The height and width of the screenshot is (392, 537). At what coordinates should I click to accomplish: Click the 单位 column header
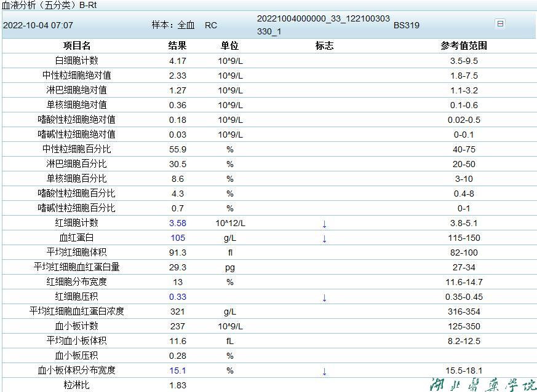(x=229, y=45)
